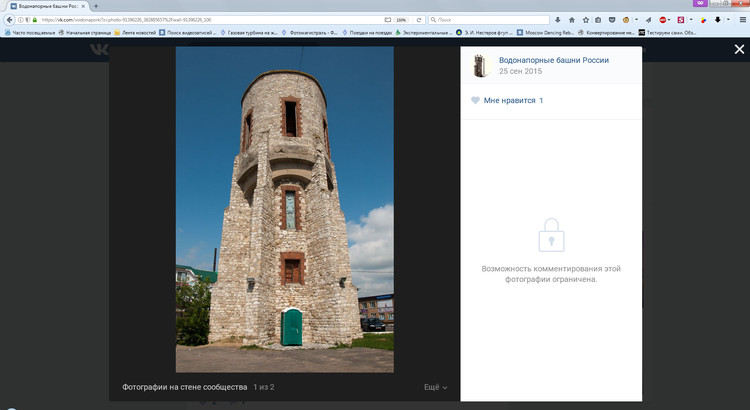Click the tracking protection shield in the address bar

pyautogui.click(x=28, y=20)
